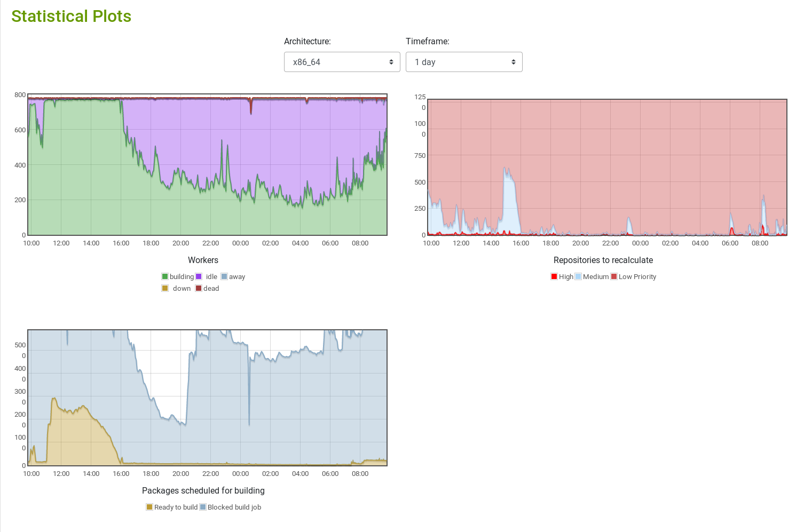Click the green building legend swatch

tap(165, 276)
